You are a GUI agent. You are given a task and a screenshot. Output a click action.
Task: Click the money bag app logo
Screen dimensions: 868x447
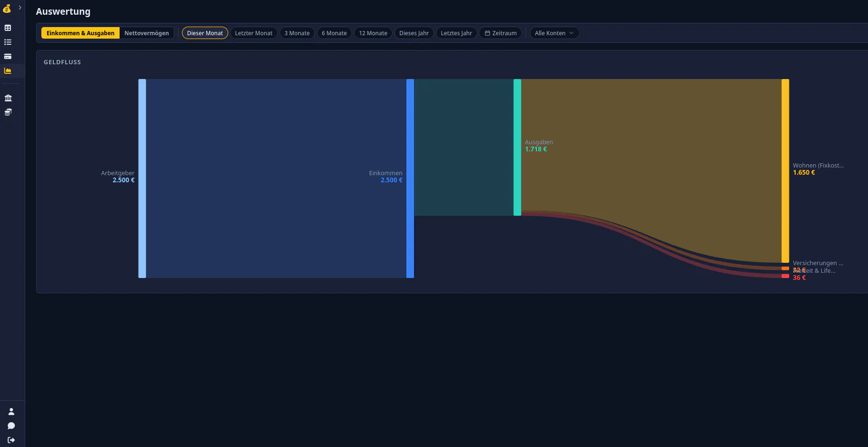click(7, 8)
